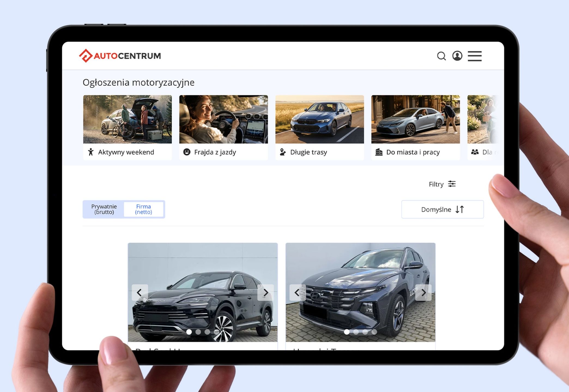
Task: Show next photo of the Hyundai listing
Action: [x=423, y=293]
